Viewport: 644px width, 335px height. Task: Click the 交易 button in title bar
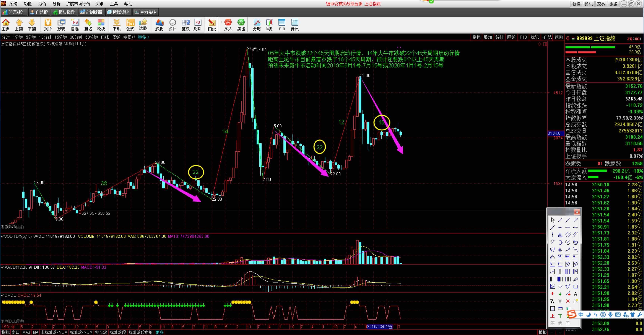coord(601,4)
